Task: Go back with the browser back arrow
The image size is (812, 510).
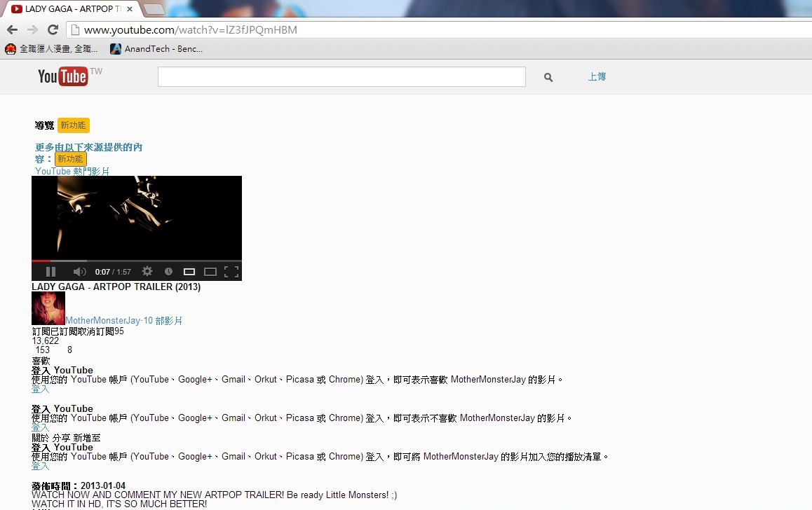Action: click(13, 29)
